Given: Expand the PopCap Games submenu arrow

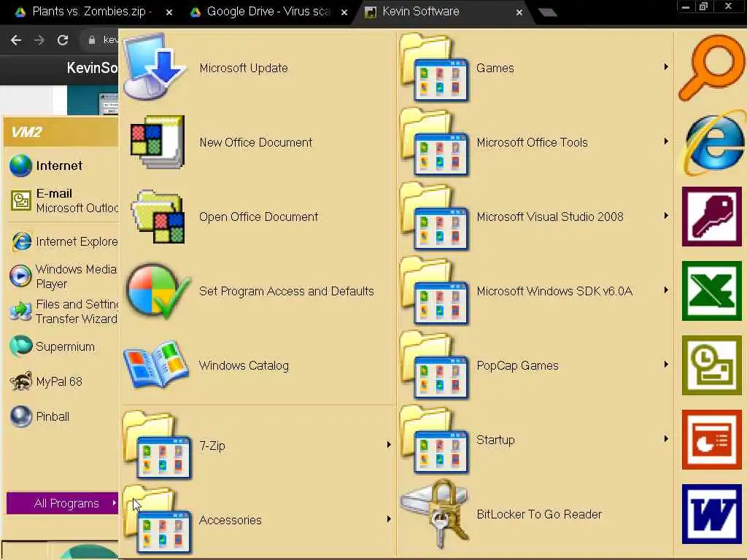Looking at the screenshot, I should click(666, 364).
